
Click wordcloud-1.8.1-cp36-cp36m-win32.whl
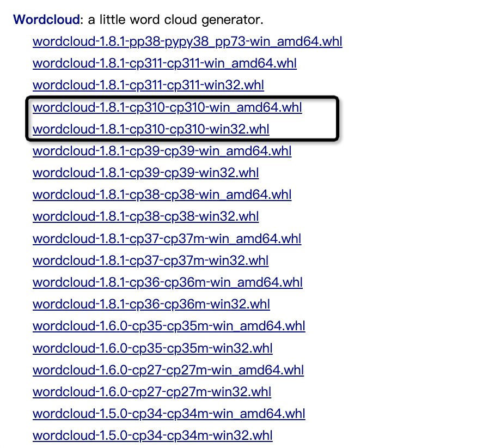151,305
